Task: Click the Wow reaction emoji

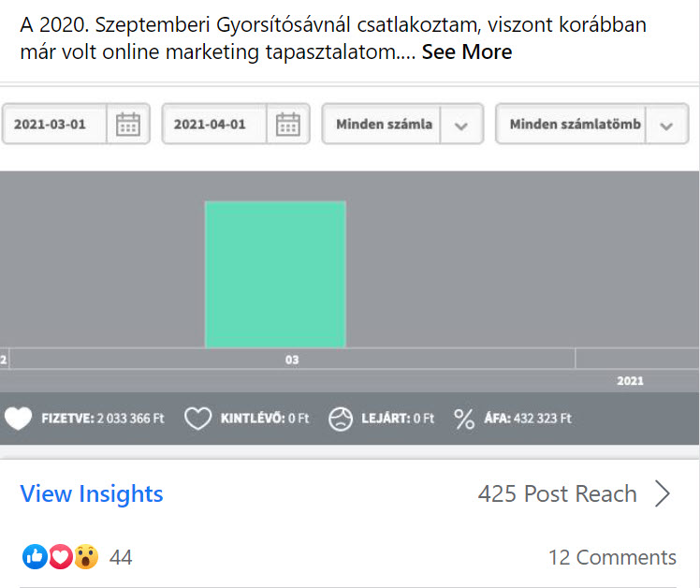Action: click(x=86, y=557)
